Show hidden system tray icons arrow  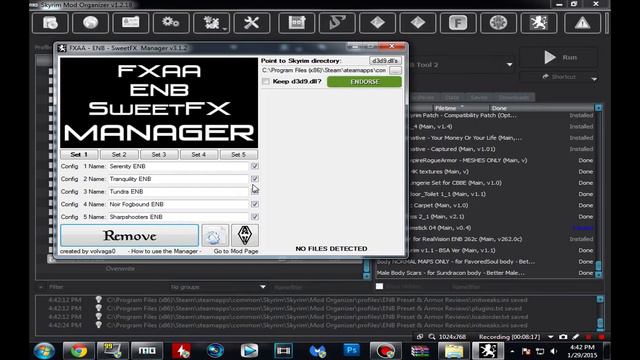(512, 351)
